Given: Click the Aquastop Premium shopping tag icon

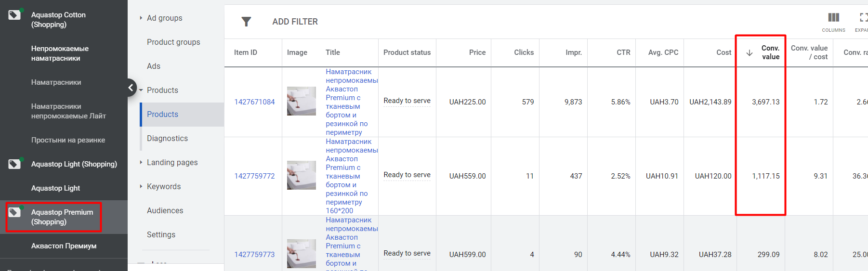Looking at the screenshot, I should (14, 212).
